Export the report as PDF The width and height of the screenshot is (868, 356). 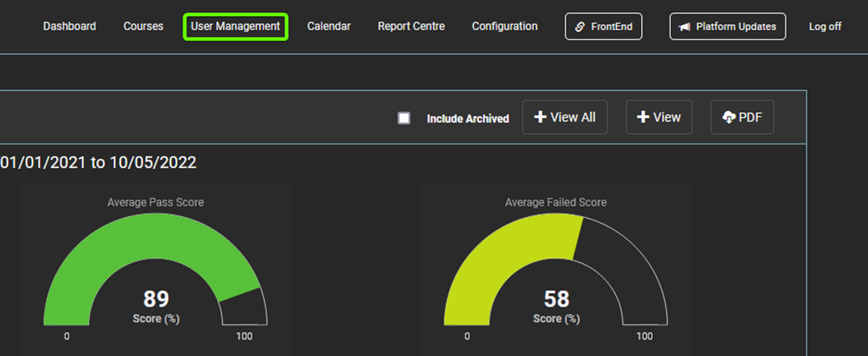point(742,117)
